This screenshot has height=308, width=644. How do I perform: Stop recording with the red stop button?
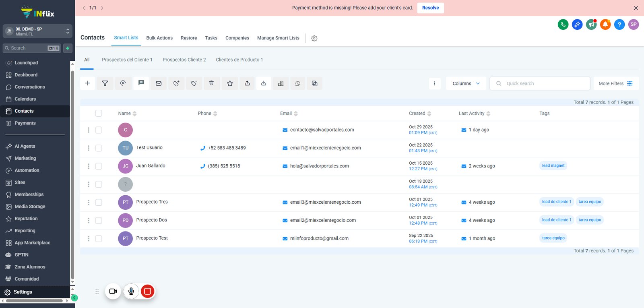(x=148, y=291)
